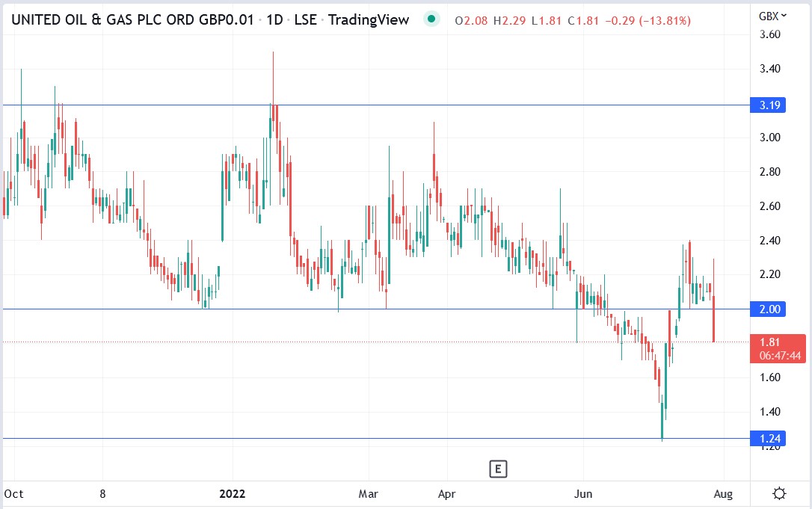Click the 2022 date axis label
This screenshot has width=812, height=509.
[x=233, y=494]
